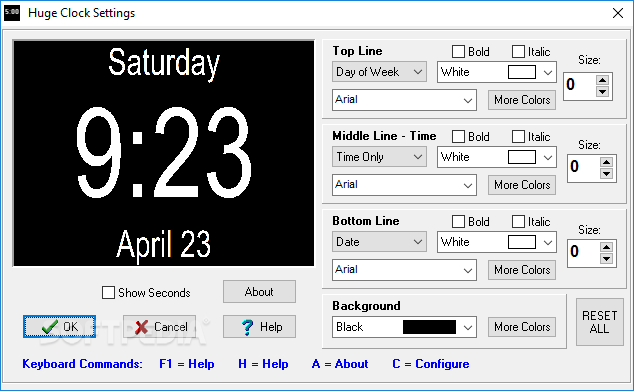
Task: Open the Bottom Line Date dropdown
Action: point(379,241)
